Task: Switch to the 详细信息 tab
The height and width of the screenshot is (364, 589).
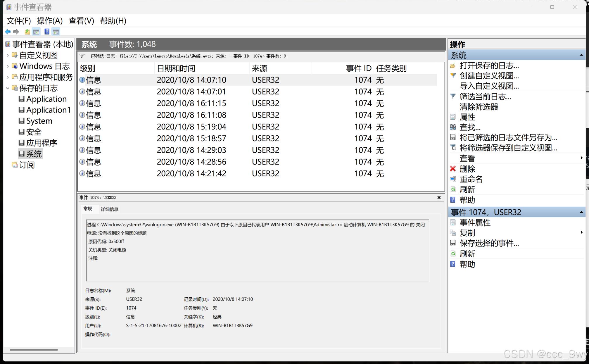Action: click(109, 209)
